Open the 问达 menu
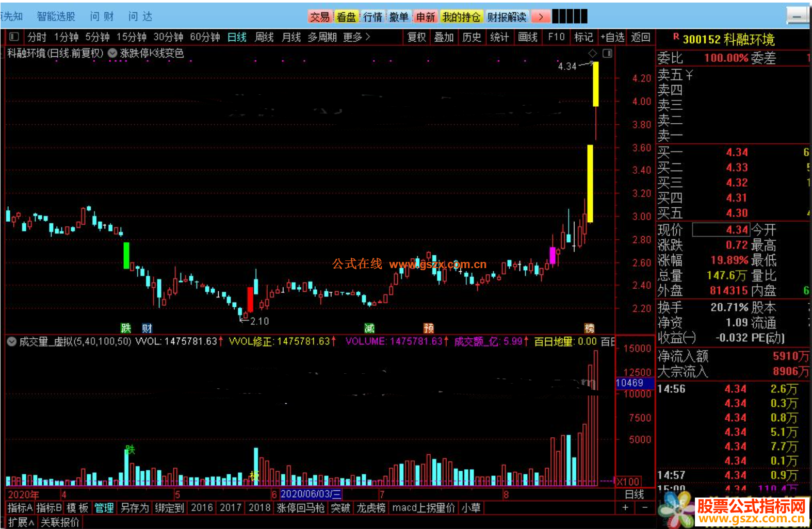812x529 pixels. (140, 16)
